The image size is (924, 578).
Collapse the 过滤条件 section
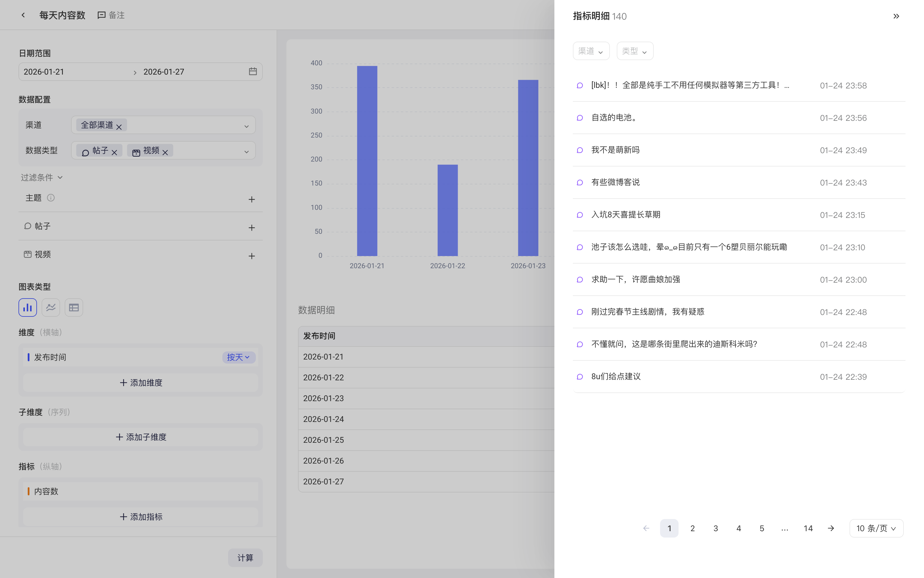tap(42, 177)
